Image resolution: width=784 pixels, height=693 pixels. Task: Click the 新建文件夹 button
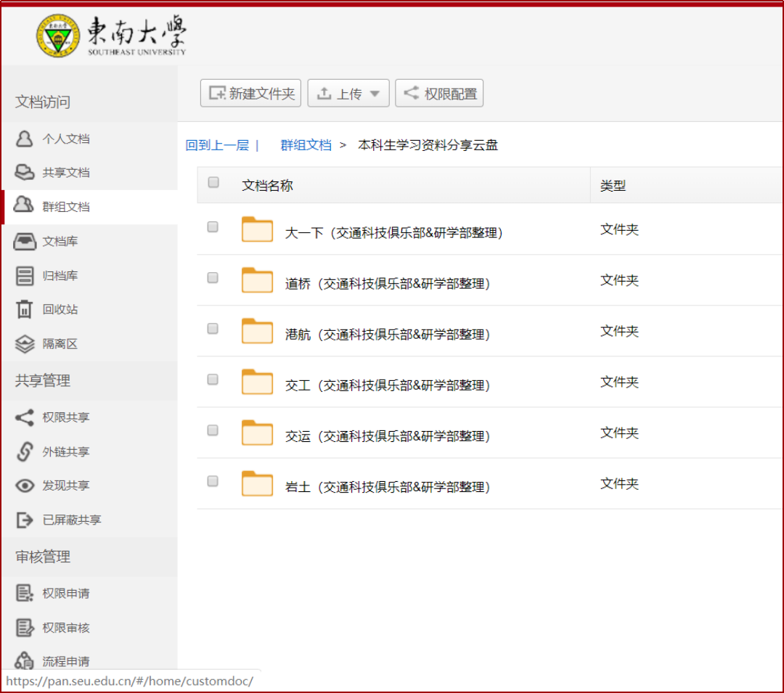coord(250,93)
